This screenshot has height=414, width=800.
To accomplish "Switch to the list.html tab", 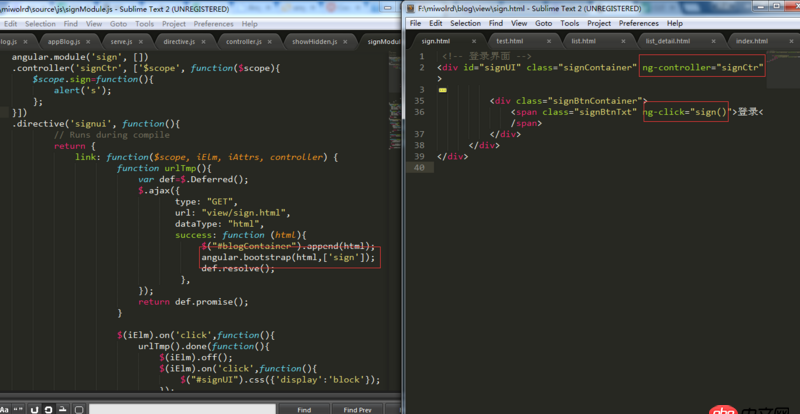I will pos(583,41).
